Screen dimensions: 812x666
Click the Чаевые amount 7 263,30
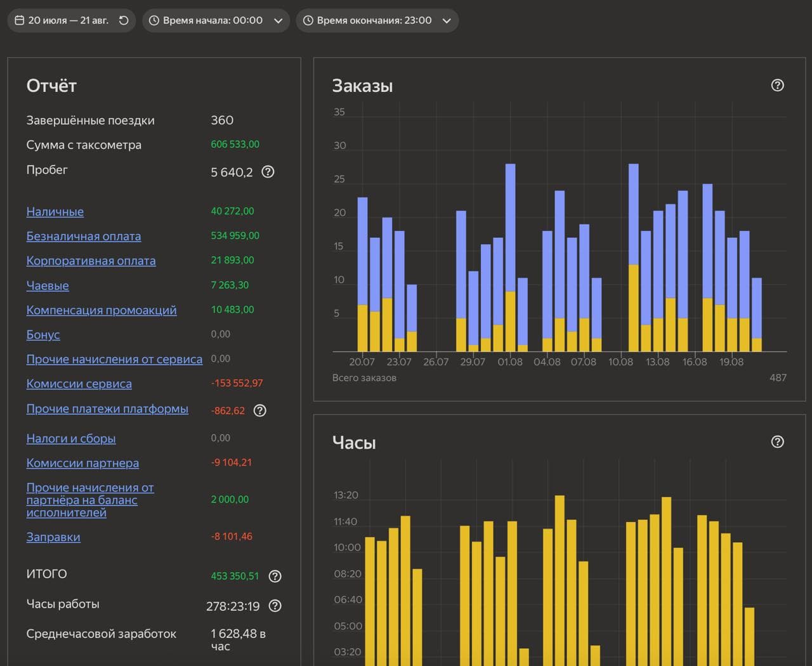pos(230,285)
